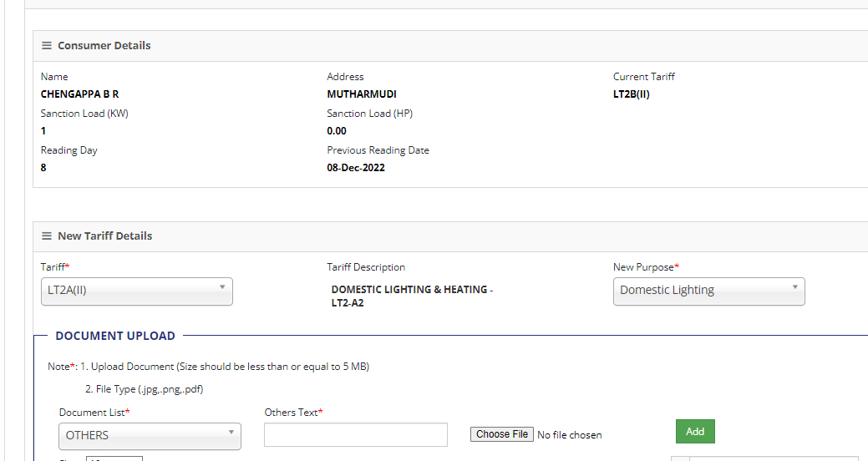Click the 'No file chosen' label
This screenshot has width=868, height=461.
tap(570, 435)
